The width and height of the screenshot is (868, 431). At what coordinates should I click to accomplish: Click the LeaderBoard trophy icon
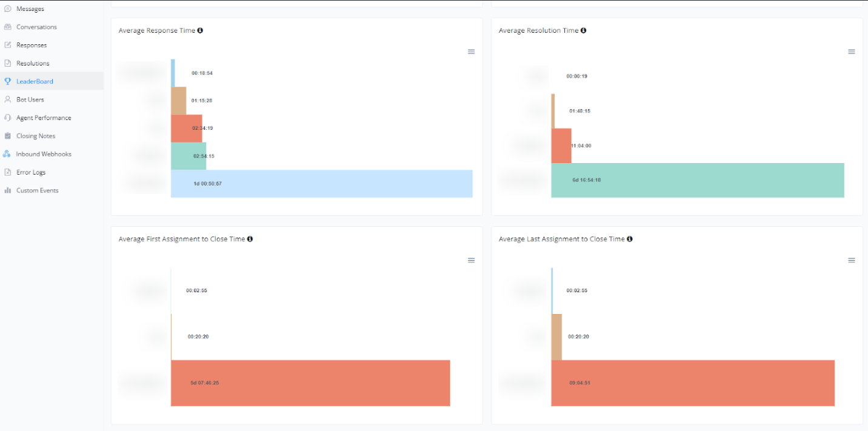(x=8, y=81)
